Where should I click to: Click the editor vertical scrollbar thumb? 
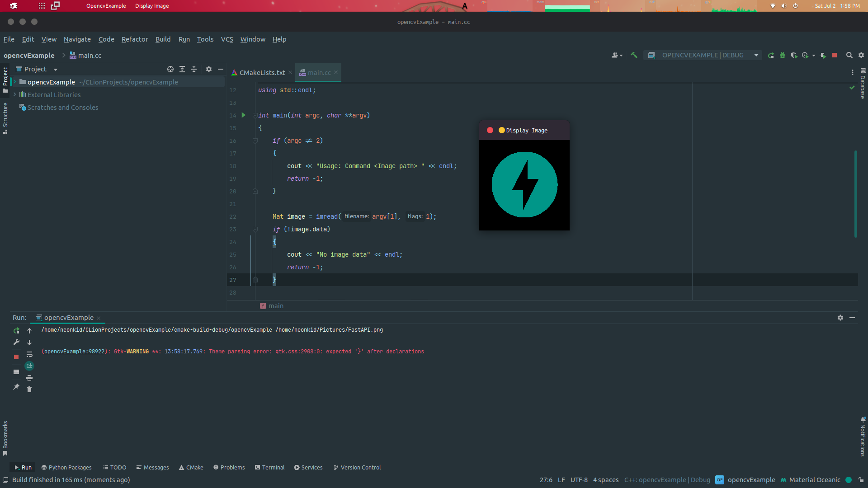pos(855,194)
